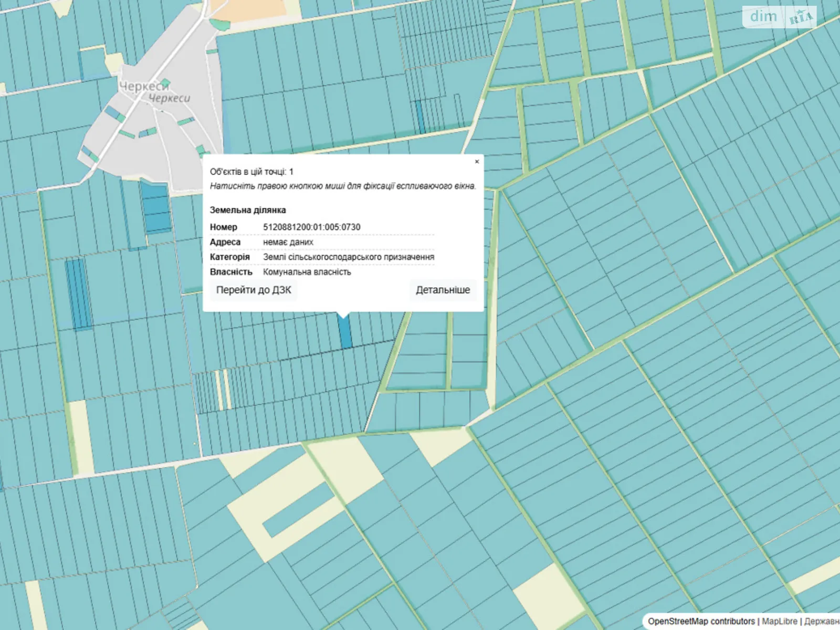Open parcel details via Детальніше
This screenshot has width=840, height=630.
[443, 290]
